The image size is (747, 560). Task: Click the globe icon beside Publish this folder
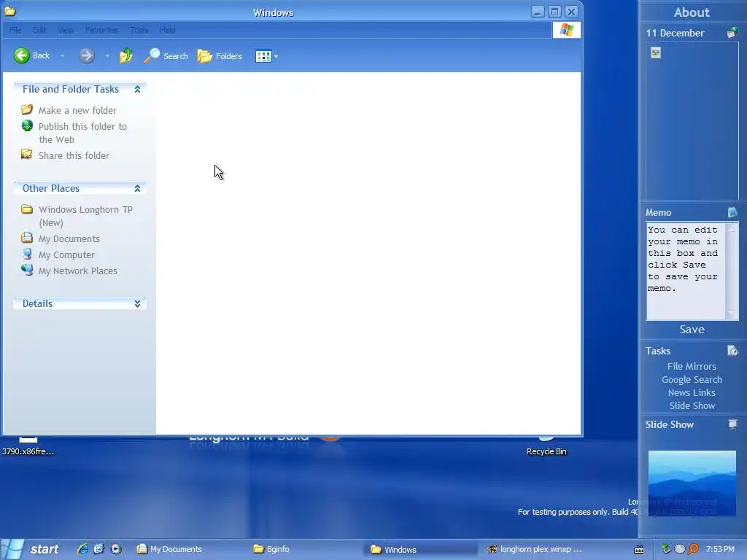[27, 125]
